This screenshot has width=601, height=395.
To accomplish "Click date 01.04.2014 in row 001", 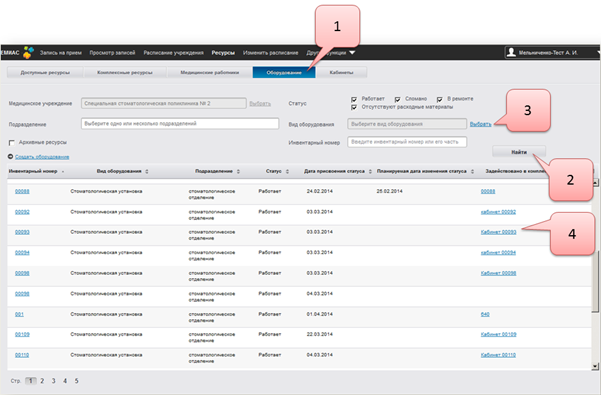I will click(x=320, y=314).
